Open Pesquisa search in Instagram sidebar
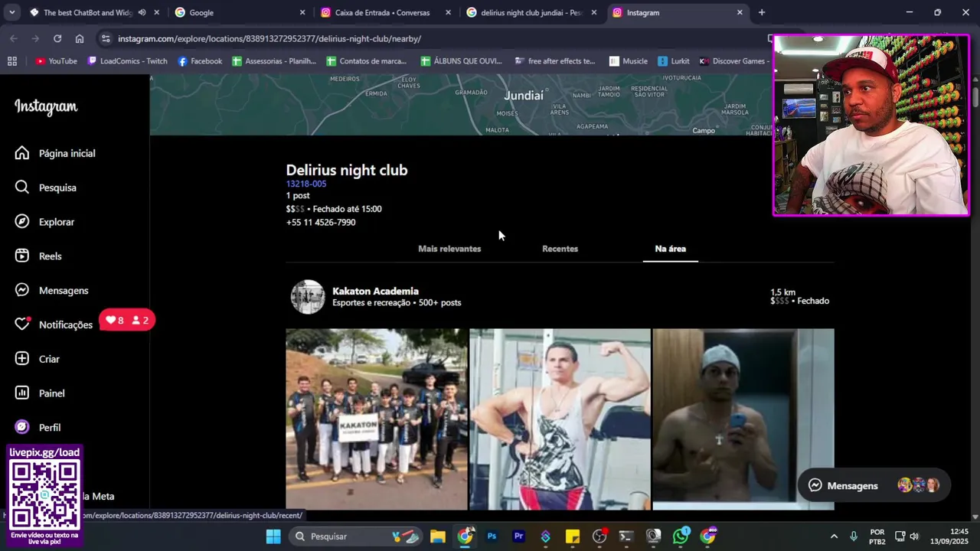Image resolution: width=980 pixels, height=551 pixels. point(47,187)
